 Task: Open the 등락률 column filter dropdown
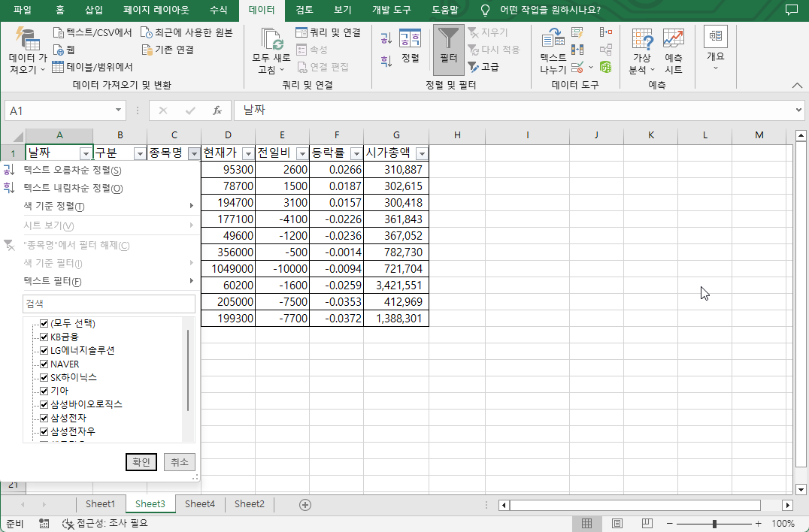[356, 153]
